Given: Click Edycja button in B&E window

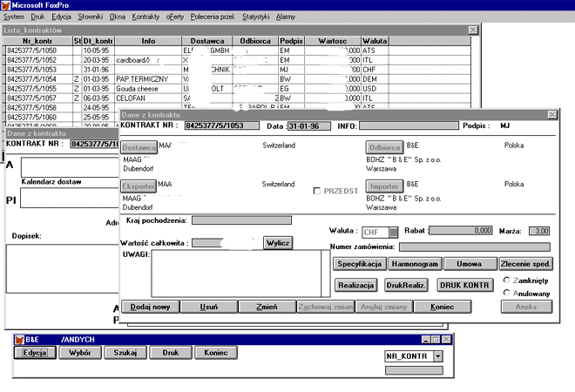Looking at the screenshot, I should pos(35,353).
